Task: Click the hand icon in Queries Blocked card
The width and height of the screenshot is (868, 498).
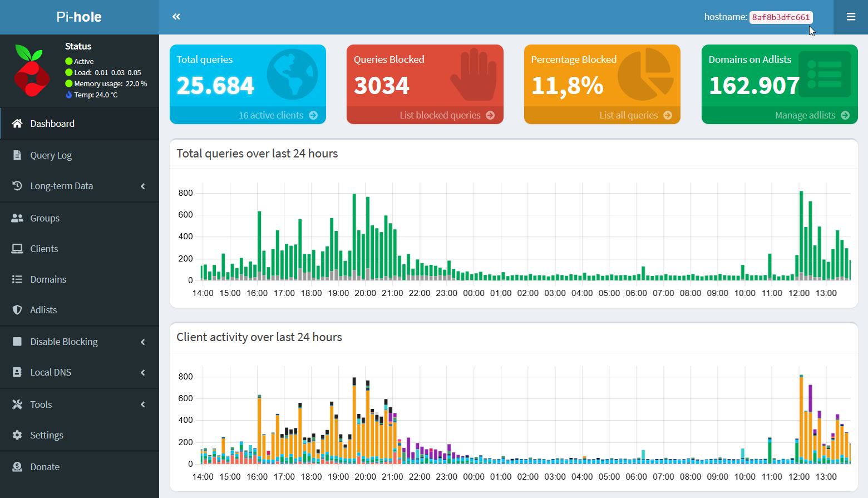Action: (474, 75)
